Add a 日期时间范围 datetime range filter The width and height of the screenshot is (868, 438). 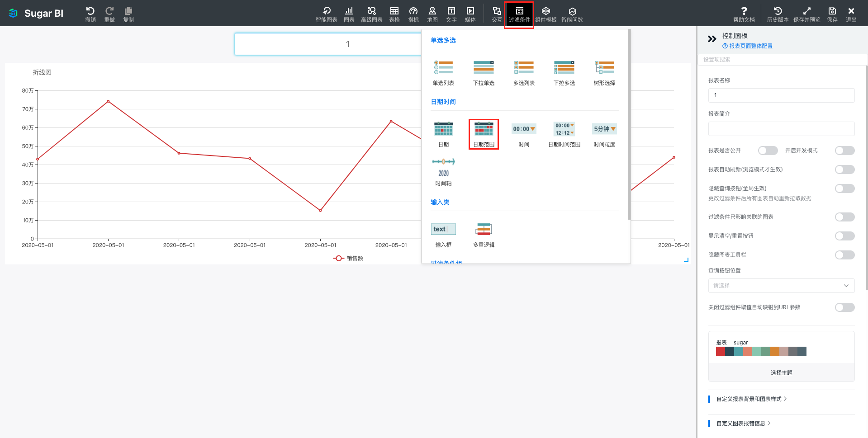[564, 134]
